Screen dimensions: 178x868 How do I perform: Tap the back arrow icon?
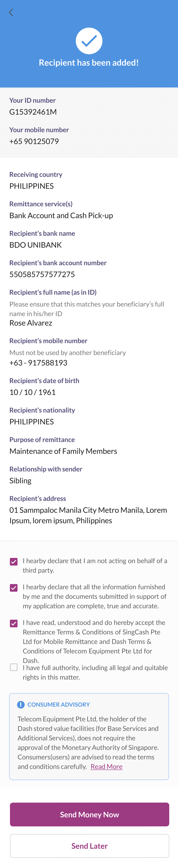coord(11,12)
